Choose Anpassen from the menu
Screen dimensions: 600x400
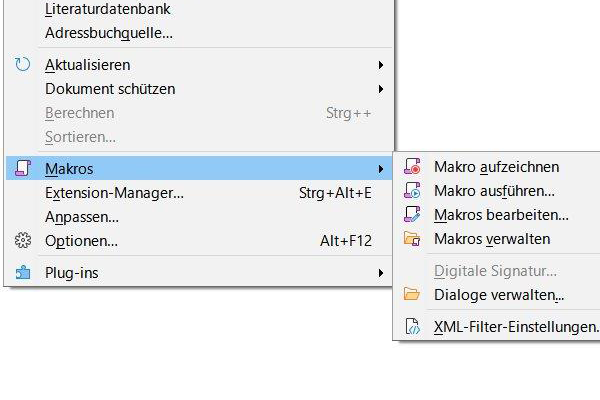[82, 217]
